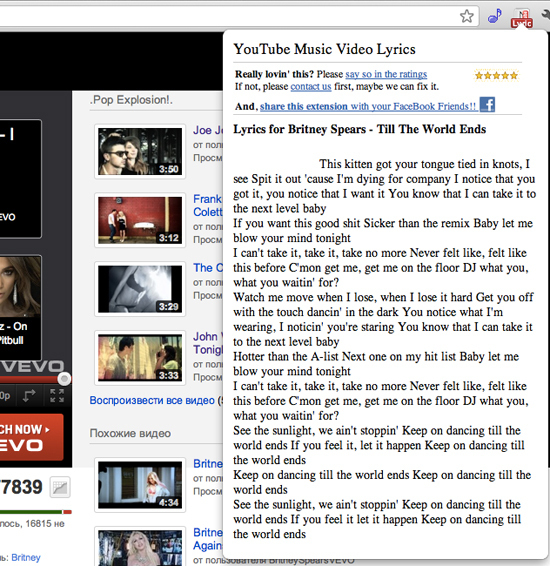Open the 3:29 video thumbnail

coord(140,289)
